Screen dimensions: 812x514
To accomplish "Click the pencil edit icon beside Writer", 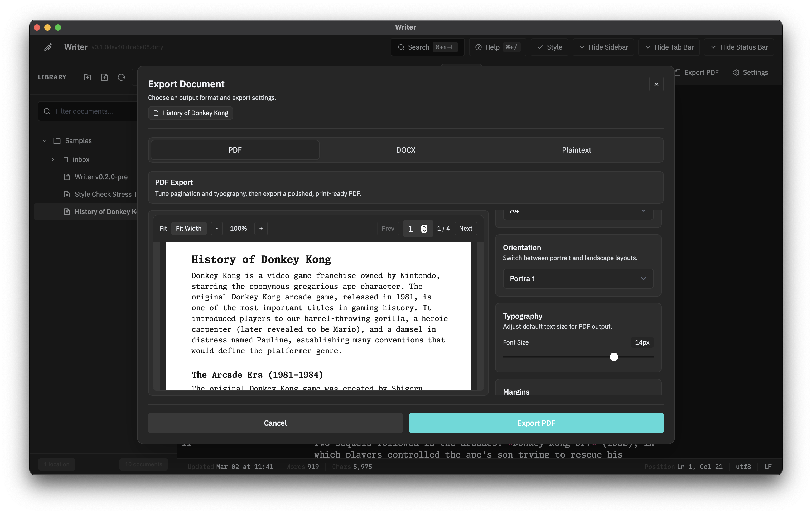I will 48,47.
